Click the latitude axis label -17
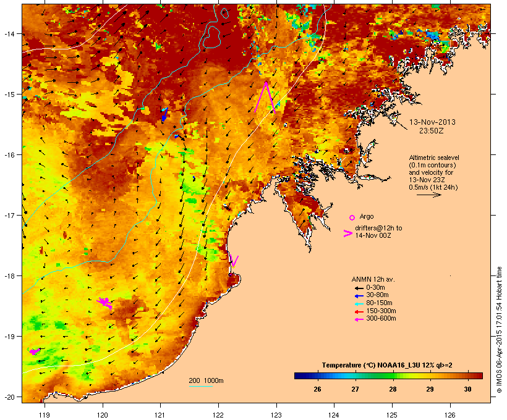 [9, 215]
